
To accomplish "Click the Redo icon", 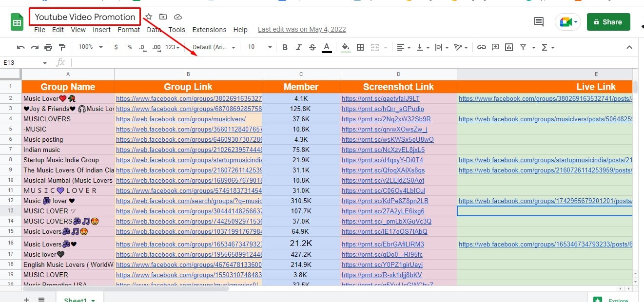I will [35, 47].
